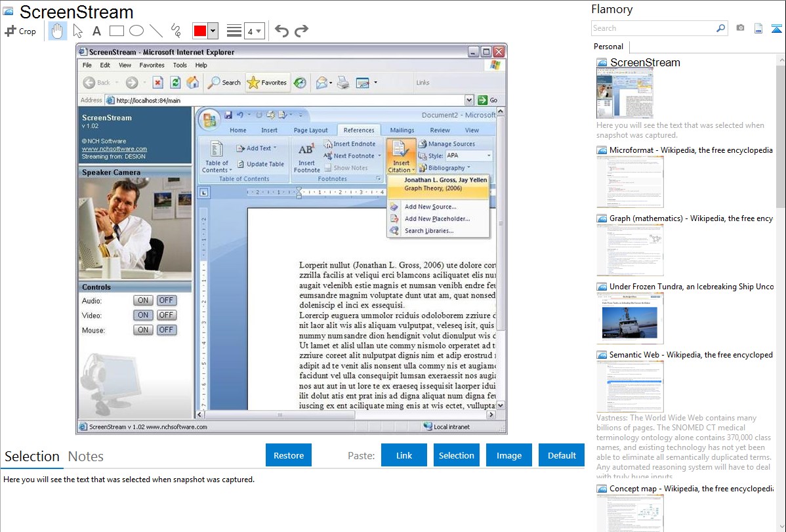
Task: Click the IE Home icon
Action: tap(192, 82)
